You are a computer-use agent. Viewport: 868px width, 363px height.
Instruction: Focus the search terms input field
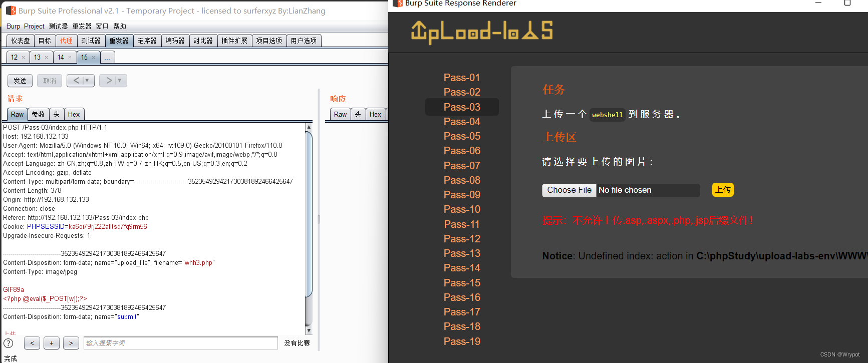click(x=180, y=343)
